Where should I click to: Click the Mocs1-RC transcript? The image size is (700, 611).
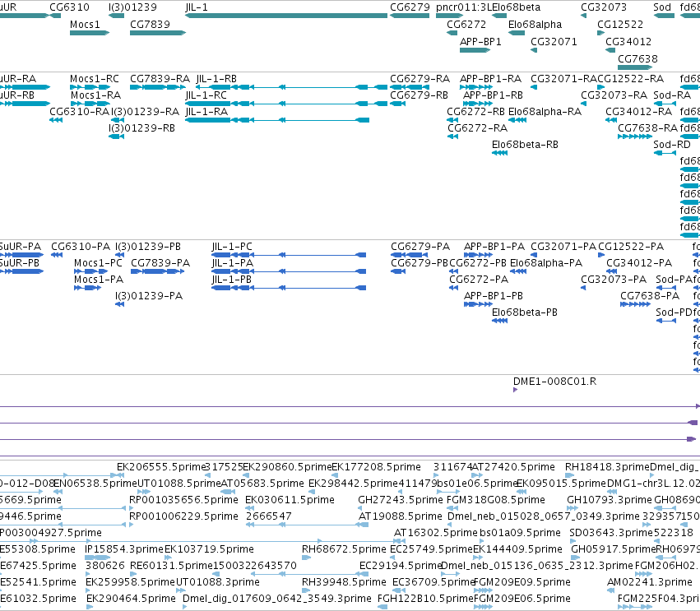click(90, 87)
